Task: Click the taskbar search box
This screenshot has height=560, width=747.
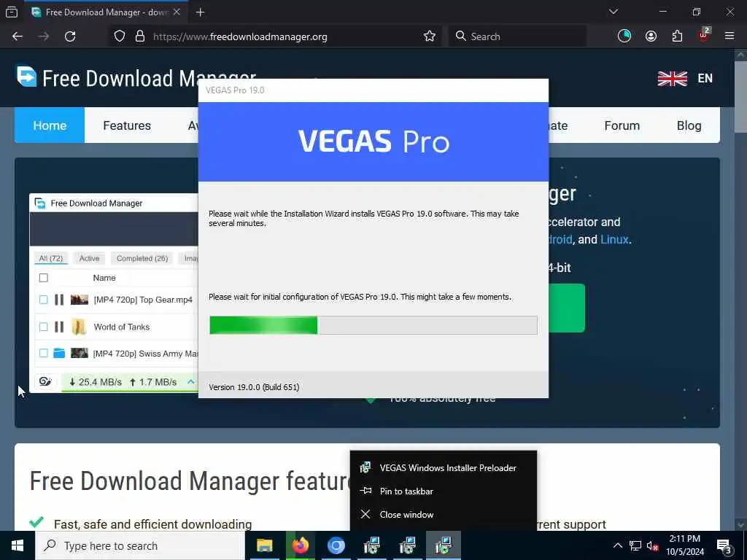Action: 140,545
